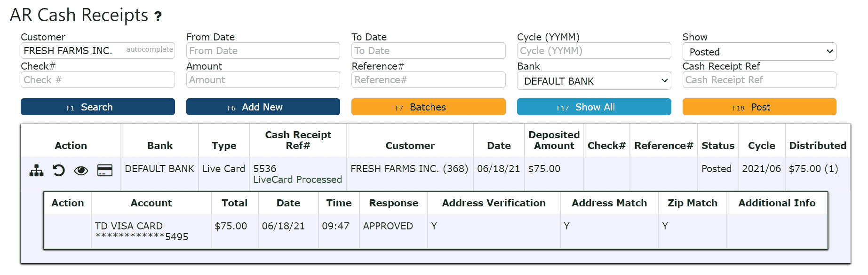Click the Cash Receipt Ref input field
868x275 pixels.
759,80
